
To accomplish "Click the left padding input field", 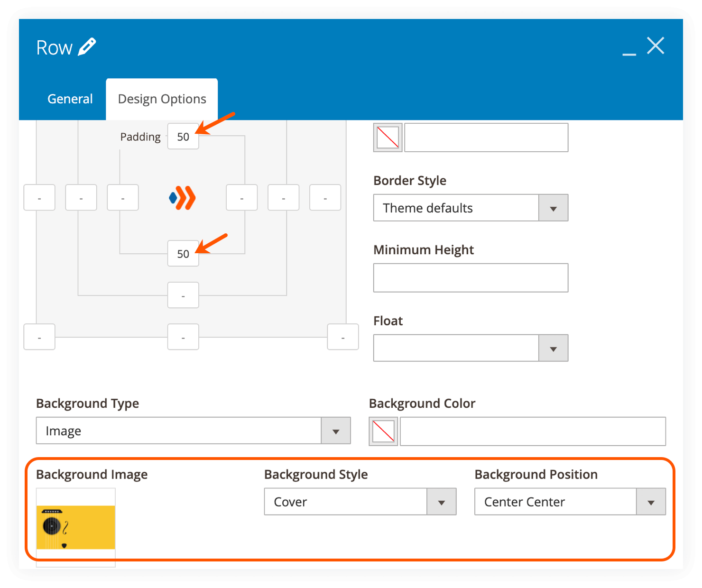I will click(x=123, y=198).
